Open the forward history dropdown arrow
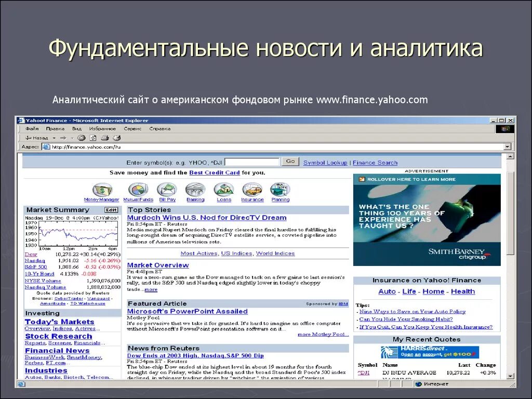 click(x=72, y=138)
